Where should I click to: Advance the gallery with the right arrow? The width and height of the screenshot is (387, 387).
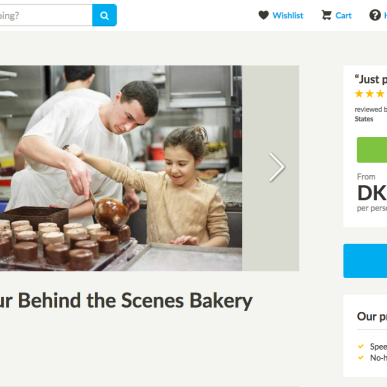[277, 167]
